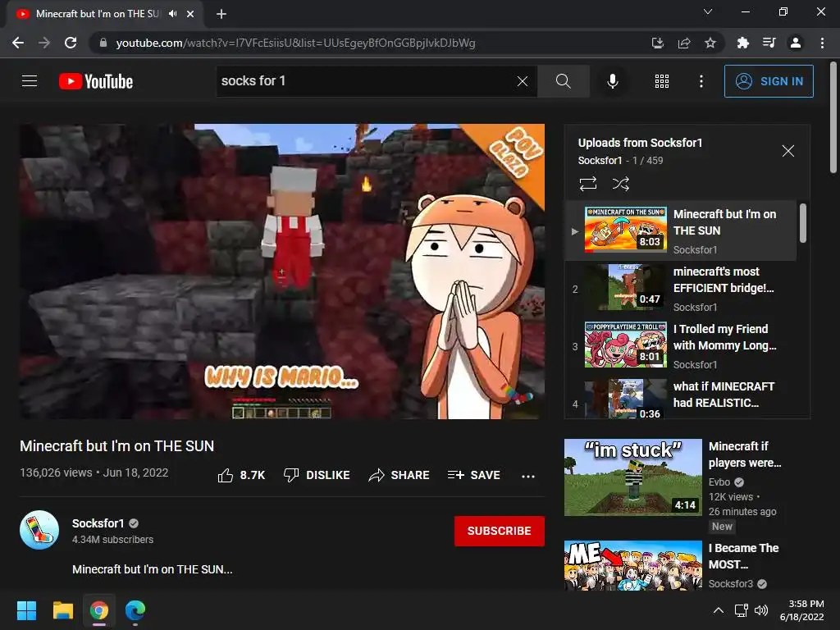Open Chrome three-dot menu
Viewport: 840px width, 630px height.
[822, 43]
